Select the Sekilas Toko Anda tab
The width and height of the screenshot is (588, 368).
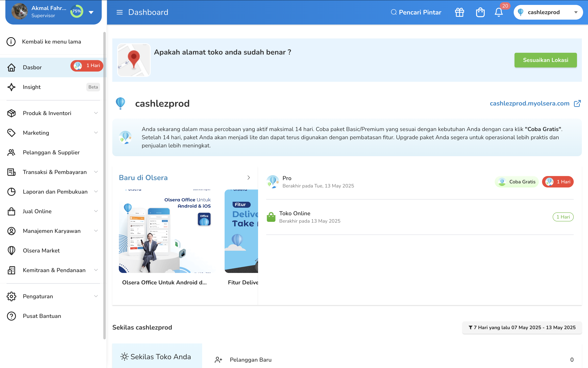pyautogui.click(x=157, y=357)
